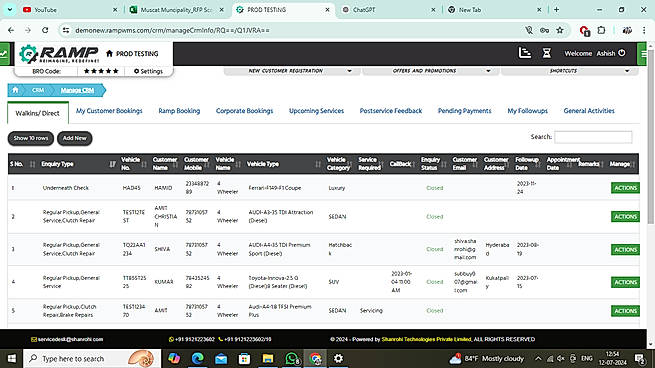Image resolution: width=655 pixels, height=368 pixels.
Task: Switch to Ramp Booking tab
Action: (179, 111)
